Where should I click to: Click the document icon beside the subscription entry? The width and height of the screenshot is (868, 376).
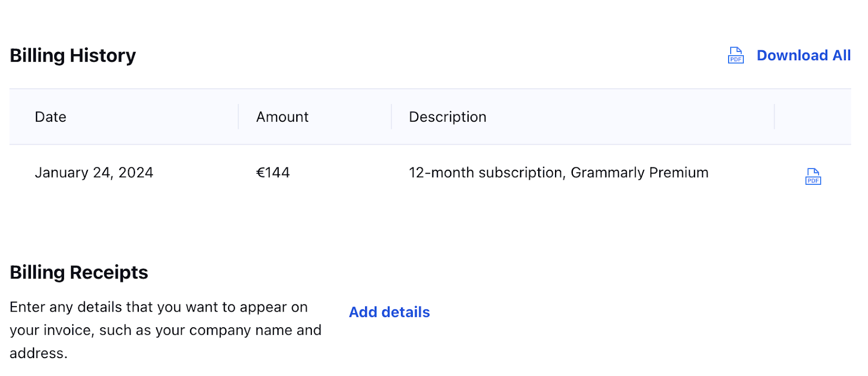click(x=812, y=176)
